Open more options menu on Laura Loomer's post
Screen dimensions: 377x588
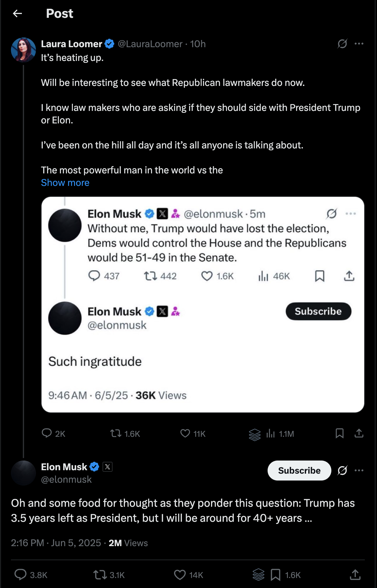tap(359, 44)
